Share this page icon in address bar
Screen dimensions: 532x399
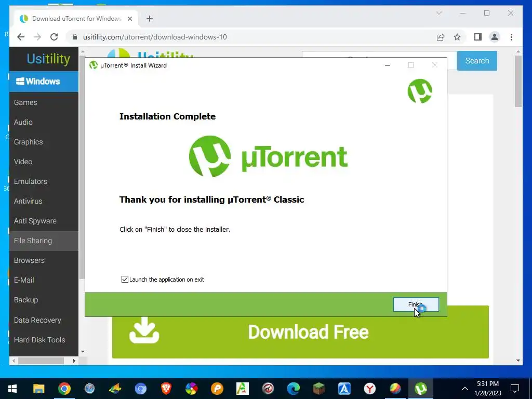click(441, 37)
